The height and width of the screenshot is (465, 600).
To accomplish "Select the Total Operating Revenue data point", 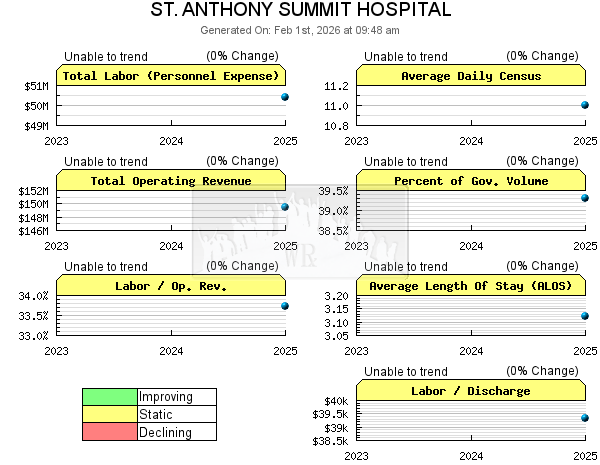I will pos(285,207).
